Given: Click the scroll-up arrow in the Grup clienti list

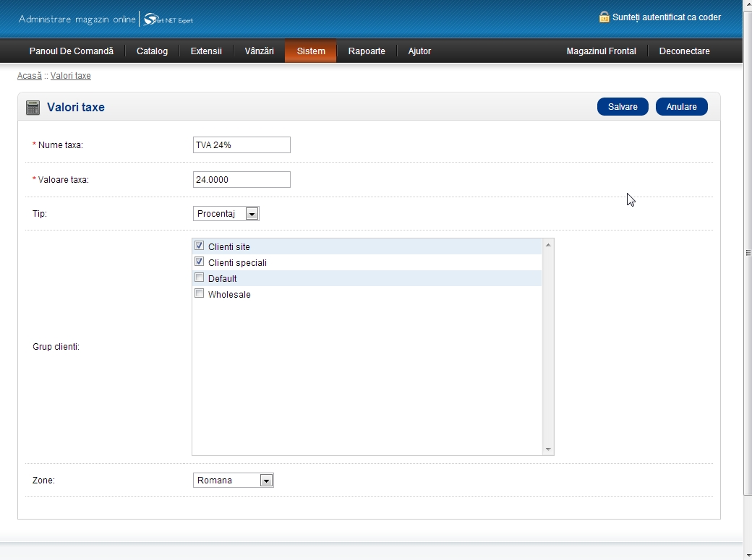Looking at the screenshot, I should pos(548,246).
